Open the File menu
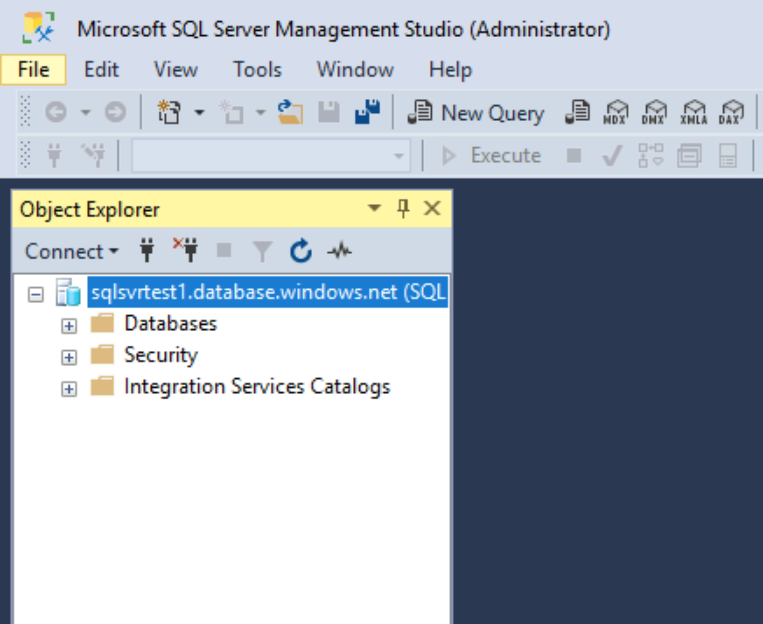This screenshot has width=763, height=624. coord(34,70)
